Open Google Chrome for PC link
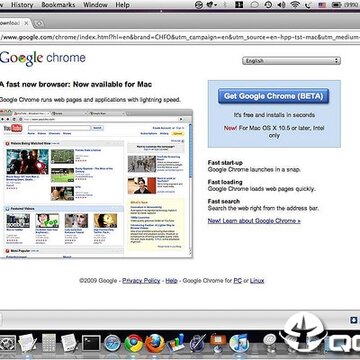Screen dimensions: 360x360 tap(237, 281)
